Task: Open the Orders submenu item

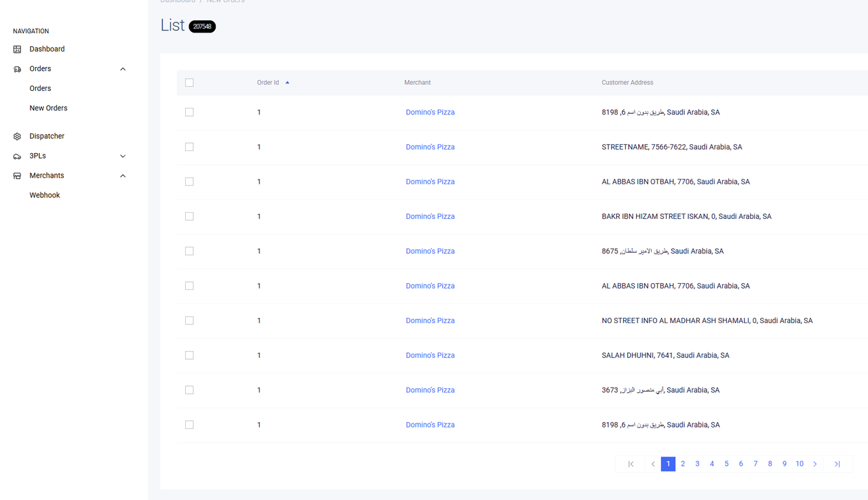Action: [x=40, y=88]
